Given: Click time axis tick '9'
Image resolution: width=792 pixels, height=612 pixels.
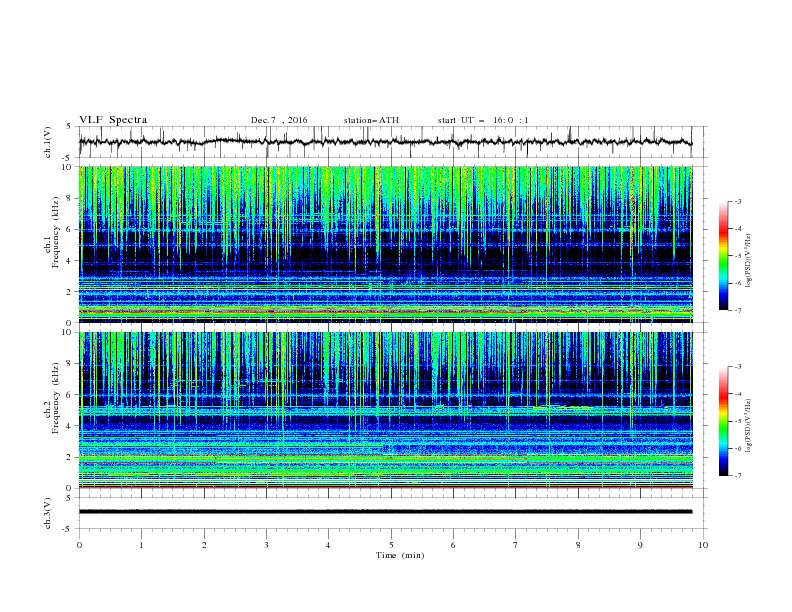Looking at the screenshot, I should coord(640,545).
